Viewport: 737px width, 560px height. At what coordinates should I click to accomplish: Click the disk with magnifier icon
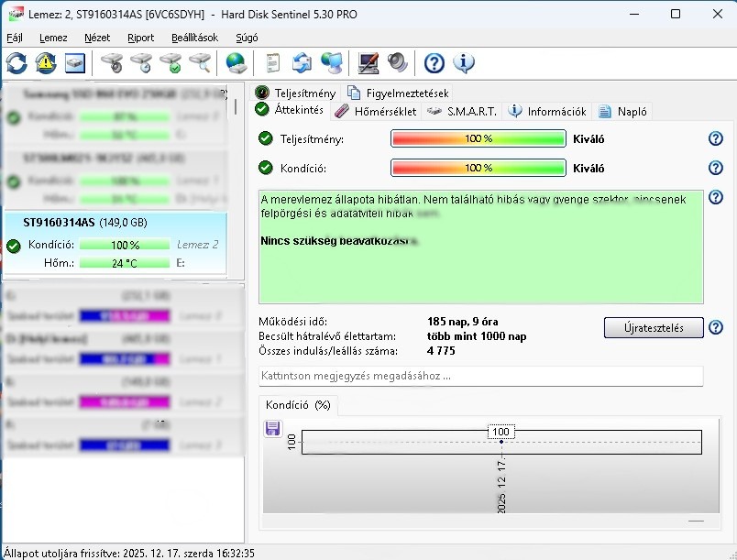click(x=200, y=63)
